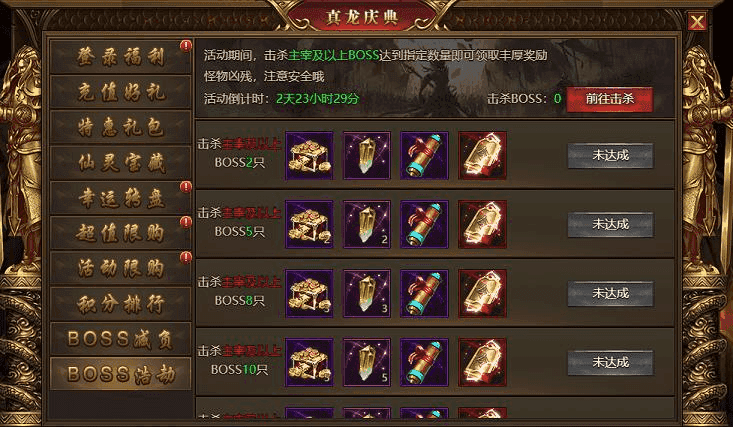Click the red 前往击杀 button
The height and width of the screenshot is (427, 733).
point(609,99)
